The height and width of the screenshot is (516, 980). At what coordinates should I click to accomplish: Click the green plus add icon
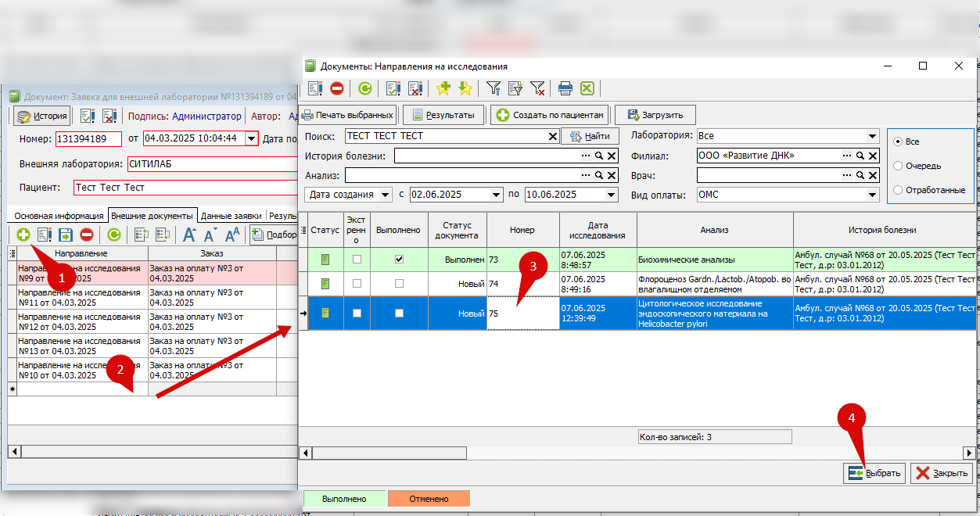23,234
